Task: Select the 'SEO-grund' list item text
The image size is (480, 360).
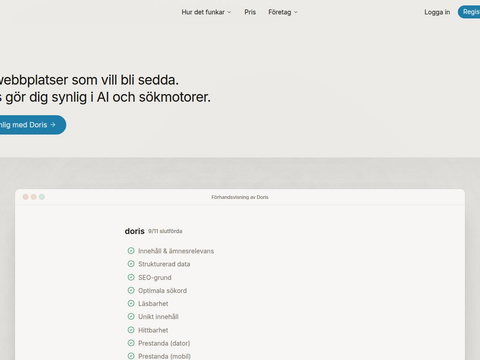Action: 155,277
